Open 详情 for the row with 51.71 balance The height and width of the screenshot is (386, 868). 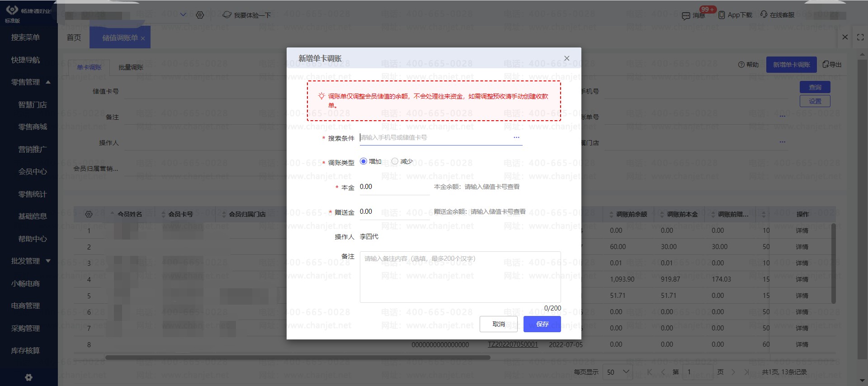click(x=802, y=296)
